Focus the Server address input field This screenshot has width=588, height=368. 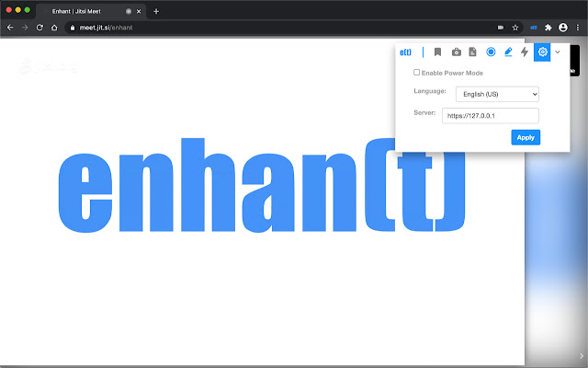491,116
